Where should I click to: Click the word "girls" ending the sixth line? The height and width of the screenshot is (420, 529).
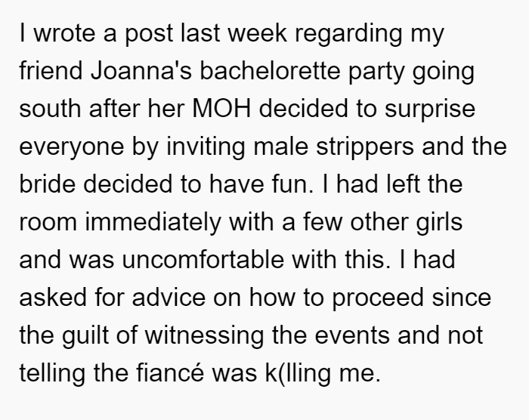(439, 222)
